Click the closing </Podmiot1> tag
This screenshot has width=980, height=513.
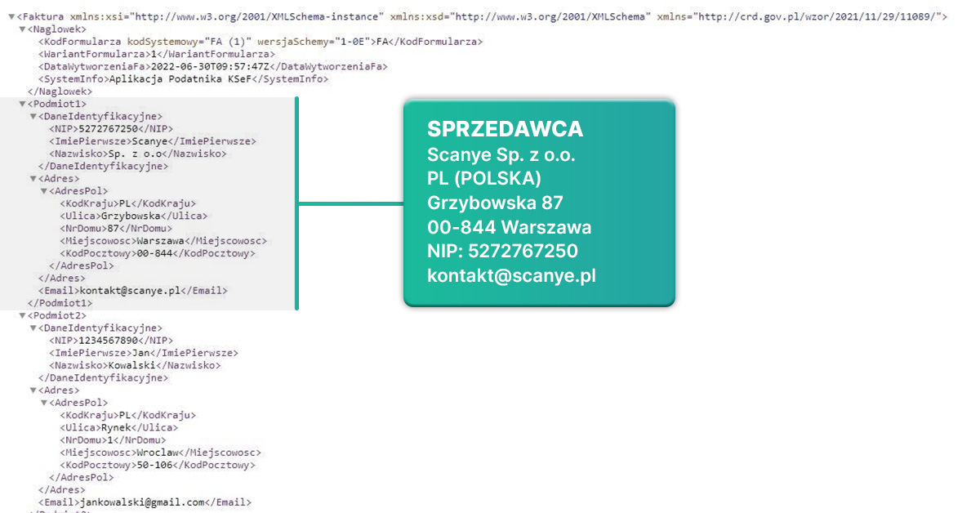click(60, 302)
